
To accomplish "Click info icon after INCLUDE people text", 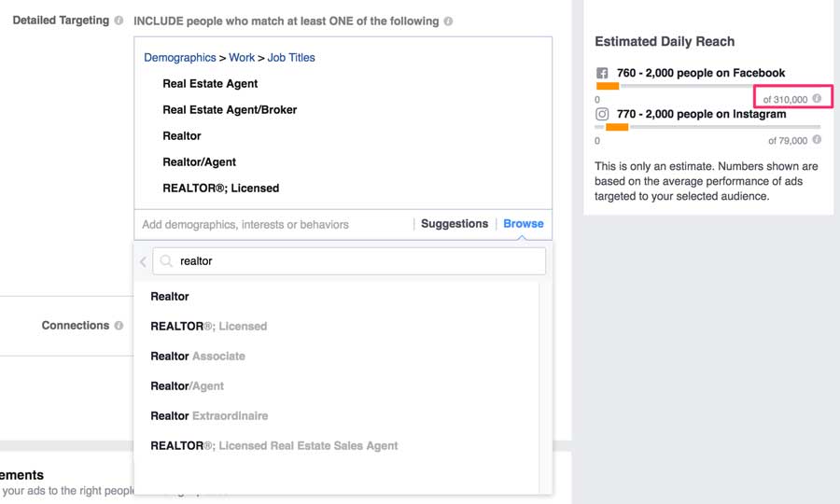I will coord(449,21).
